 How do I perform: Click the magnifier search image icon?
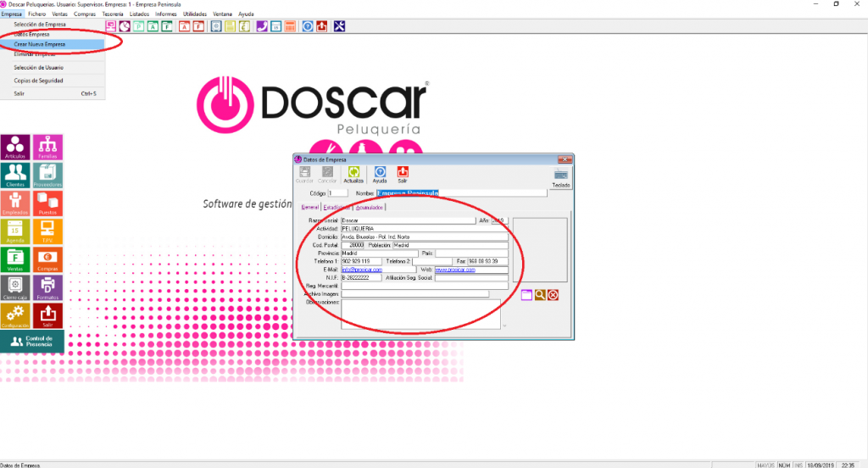coord(540,295)
